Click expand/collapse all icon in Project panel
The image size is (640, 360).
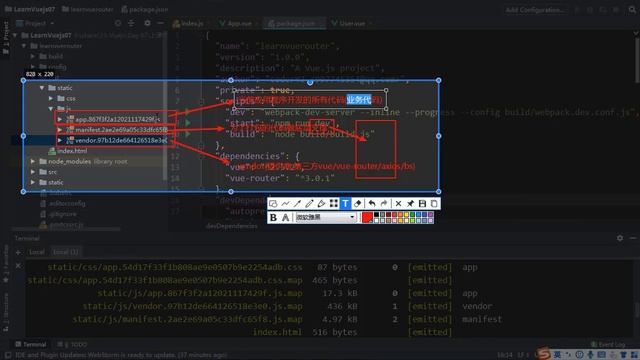click(131, 23)
